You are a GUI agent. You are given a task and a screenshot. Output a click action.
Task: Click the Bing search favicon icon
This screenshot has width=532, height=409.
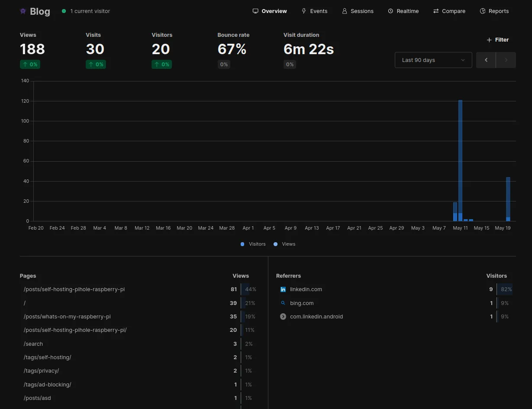(x=283, y=303)
